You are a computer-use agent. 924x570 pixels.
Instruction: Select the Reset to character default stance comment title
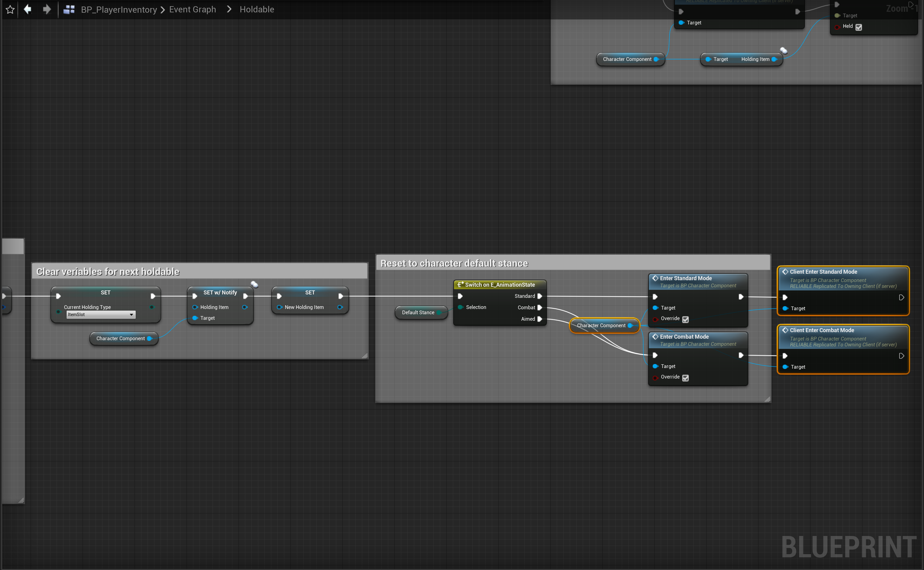pos(454,263)
